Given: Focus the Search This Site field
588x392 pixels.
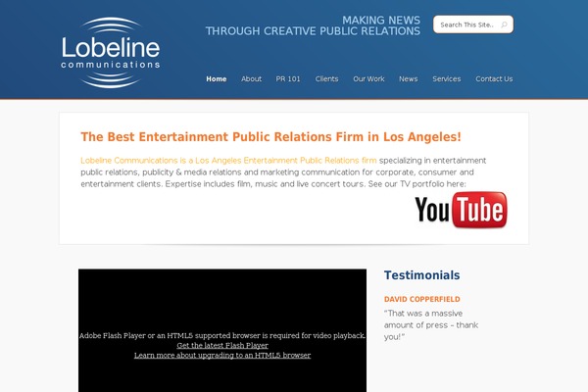Looking at the screenshot, I should point(473,24).
